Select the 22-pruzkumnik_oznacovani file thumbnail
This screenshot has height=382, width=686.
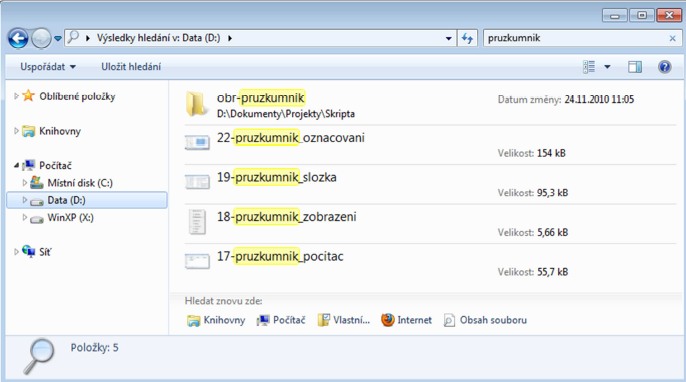(x=197, y=142)
